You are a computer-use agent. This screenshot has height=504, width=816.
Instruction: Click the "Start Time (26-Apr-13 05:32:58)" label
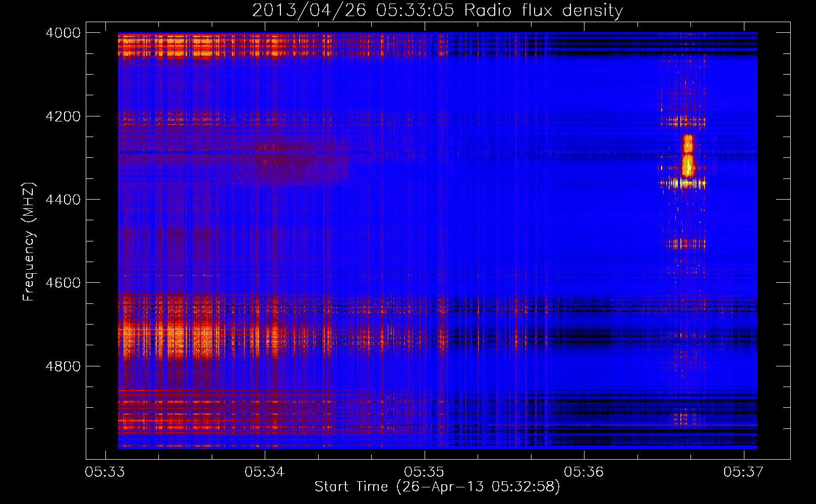point(437,487)
